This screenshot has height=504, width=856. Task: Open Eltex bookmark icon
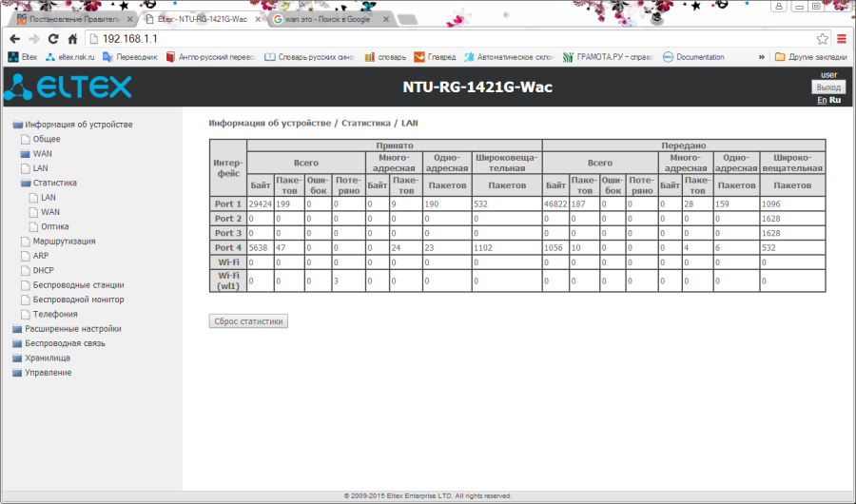click(23, 57)
